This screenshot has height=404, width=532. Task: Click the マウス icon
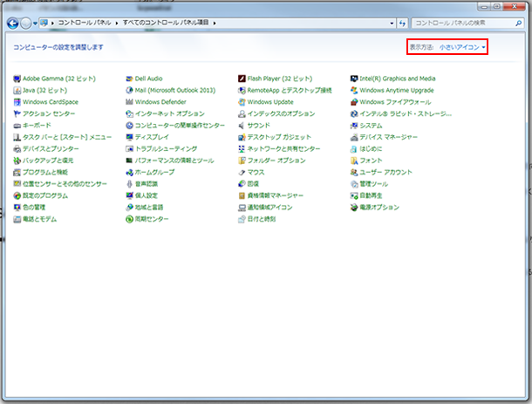[242, 173]
